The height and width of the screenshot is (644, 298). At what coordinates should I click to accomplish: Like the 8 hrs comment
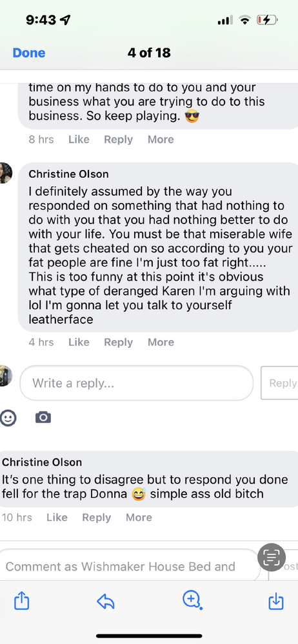(x=79, y=140)
